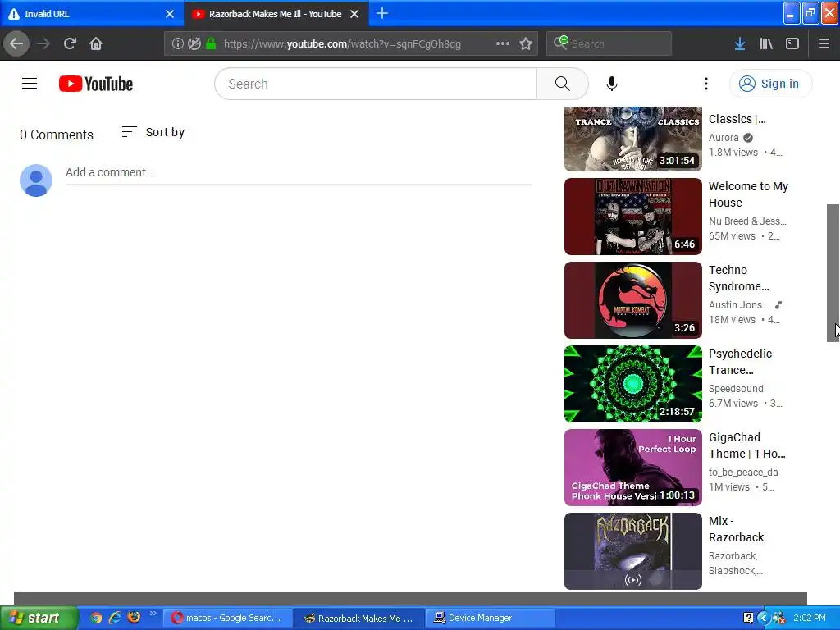Launch Chrome from the quick launch bar
This screenshot has height=630, width=840.
point(96,618)
